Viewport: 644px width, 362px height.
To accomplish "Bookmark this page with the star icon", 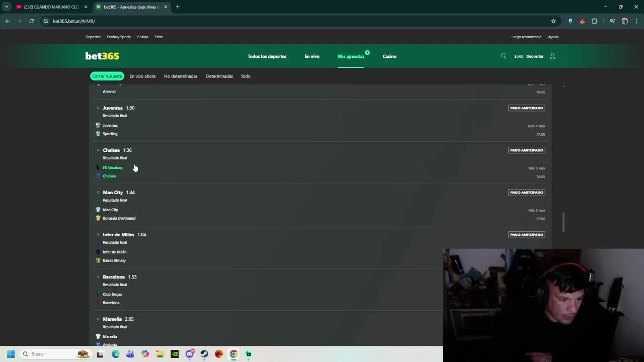I will pos(553,21).
